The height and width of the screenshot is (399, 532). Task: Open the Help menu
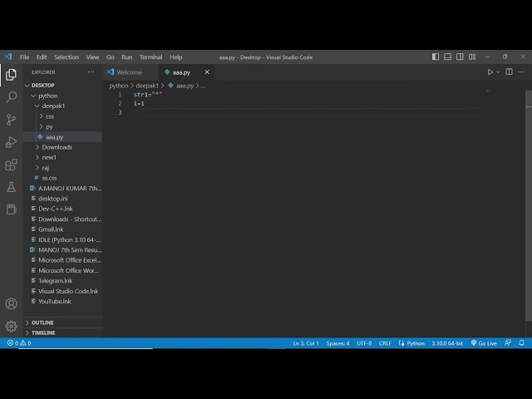176,57
